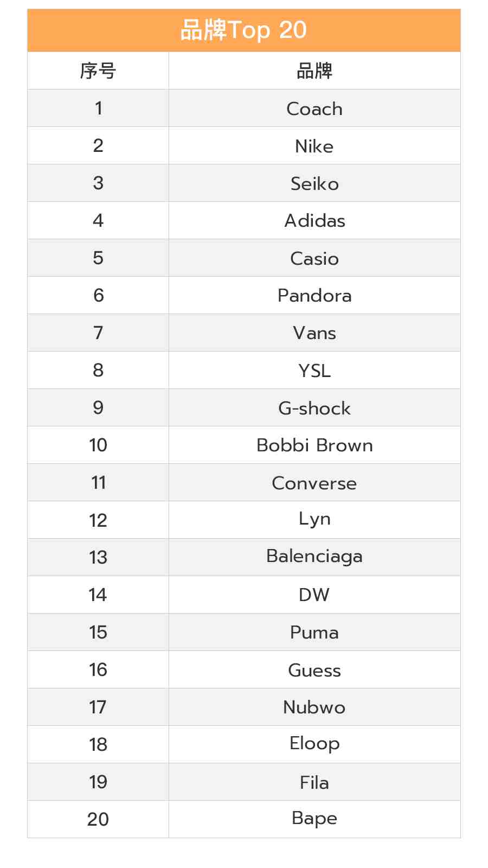Screen dimensions: 488x868
Task: Click the Casio row text
Action: pos(314,258)
